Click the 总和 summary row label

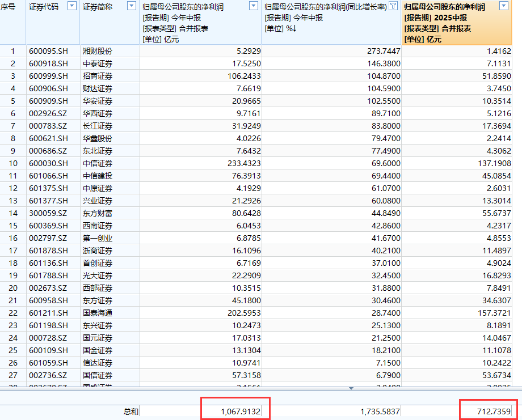pyautogui.click(x=131, y=411)
